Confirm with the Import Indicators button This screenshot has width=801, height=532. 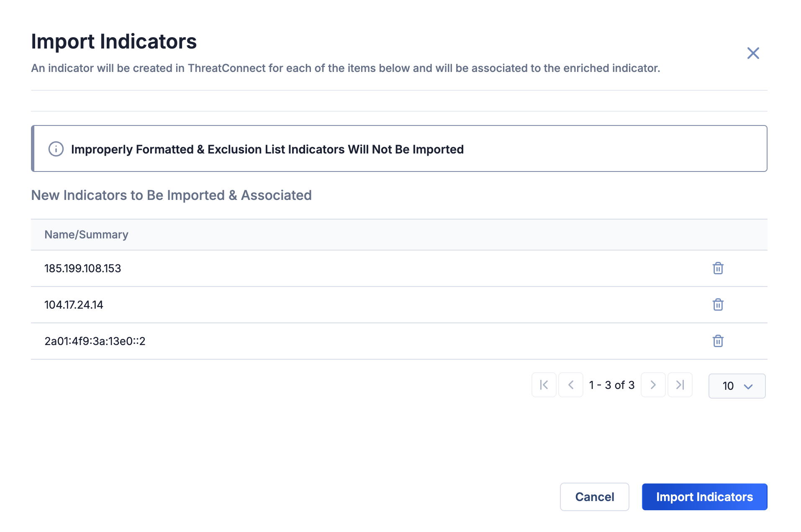tap(704, 497)
